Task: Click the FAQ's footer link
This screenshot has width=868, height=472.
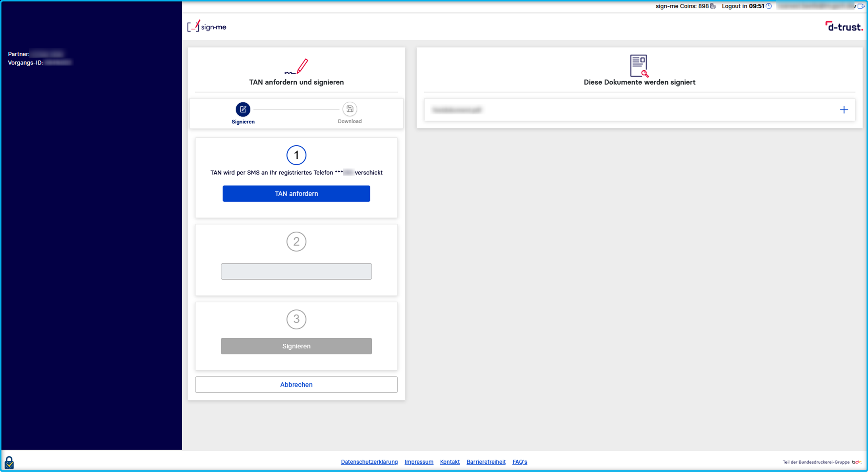Action: (x=519, y=462)
